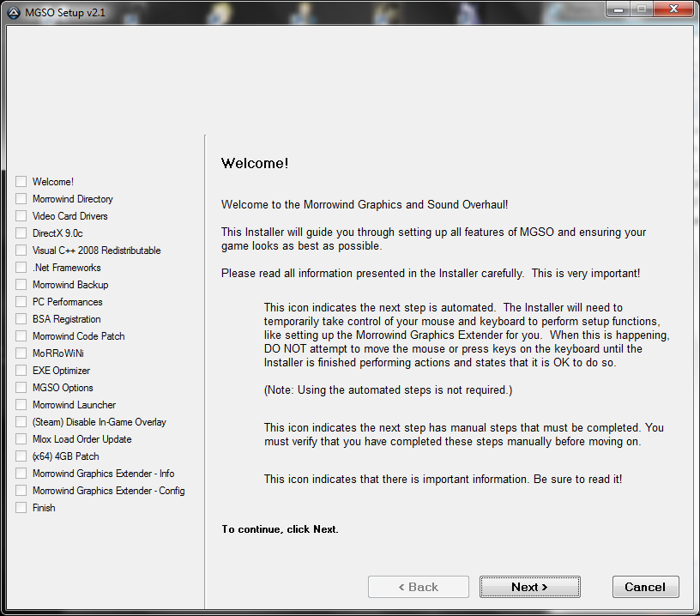
Task: Tick the BSA Registration checkbox
Action: point(21,319)
